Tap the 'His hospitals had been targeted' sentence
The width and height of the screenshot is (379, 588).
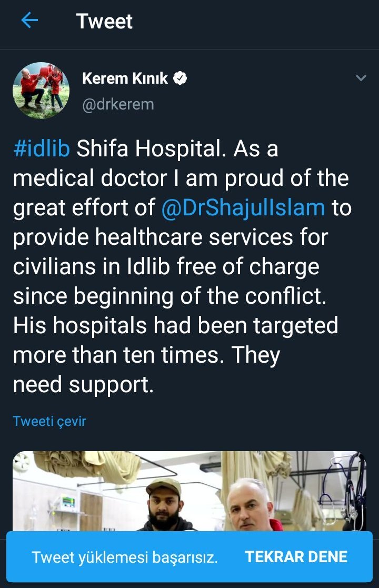[176, 325]
